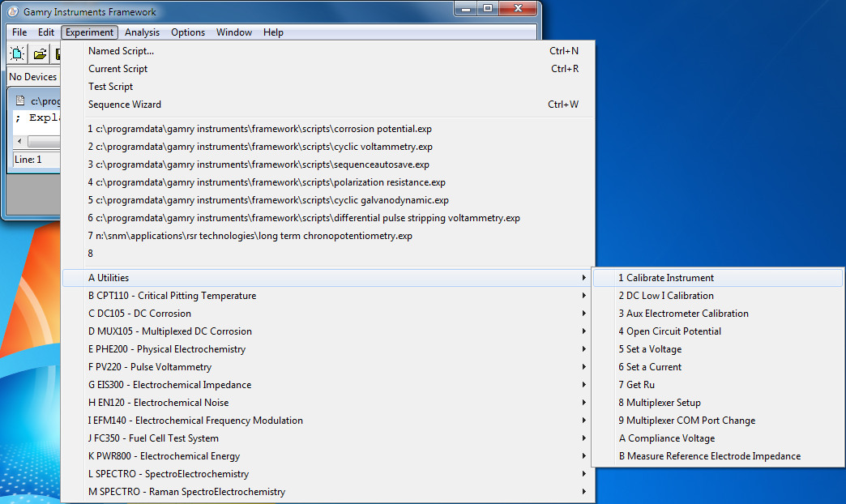Select L SPECTRO - SpectroElectrochemistry
The height and width of the screenshot is (504, 846).
[x=328, y=474]
